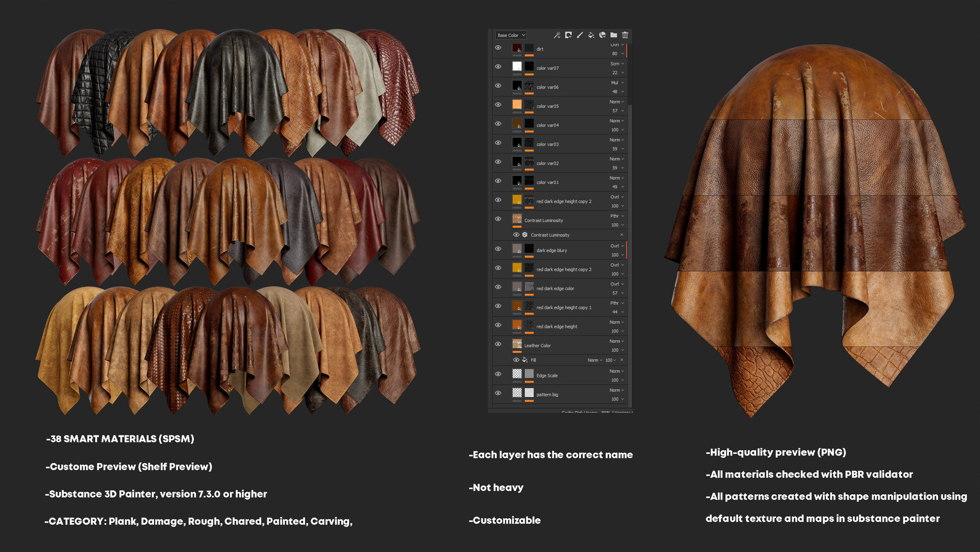Remove the Contrast Luminosity filter with X
Viewport: 980px width, 552px height.
point(622,235)
